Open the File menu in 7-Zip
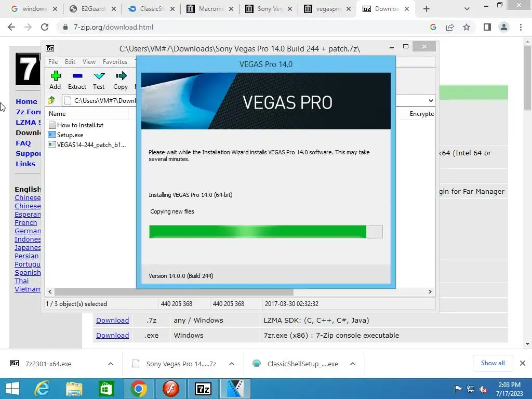The height and width of the screenshot is (399, 532). [x=53, y=62]
